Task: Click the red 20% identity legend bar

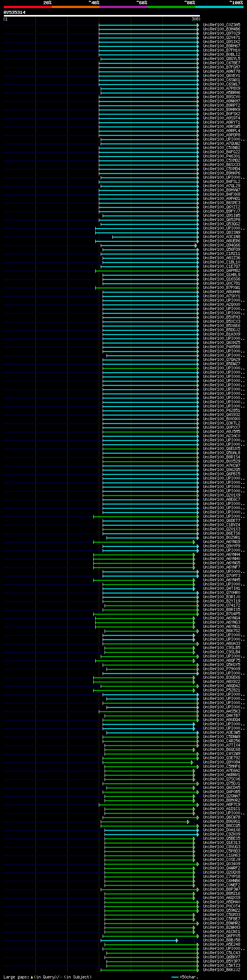Action: pos(27,7)
